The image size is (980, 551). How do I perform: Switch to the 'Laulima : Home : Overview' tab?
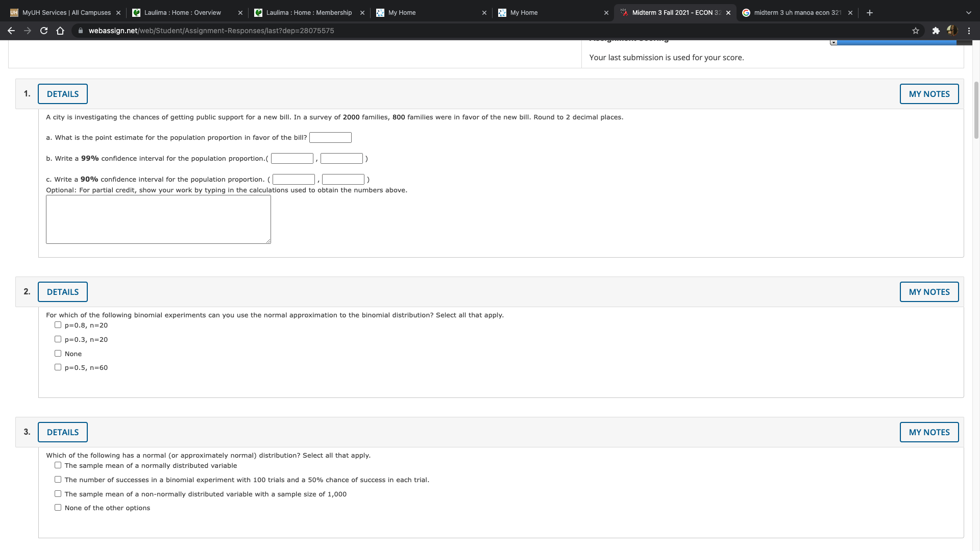(x=181, y=12)
